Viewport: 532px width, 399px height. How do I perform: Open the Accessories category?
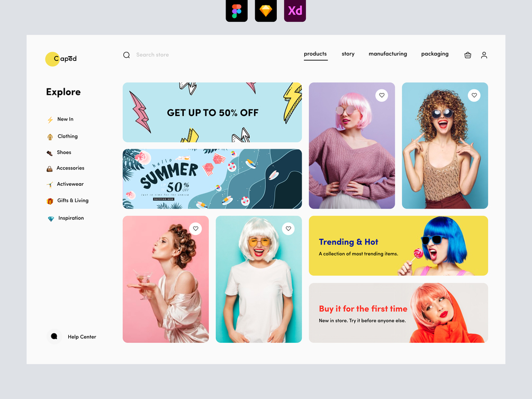pyautogui.click(x=66, y=168)
